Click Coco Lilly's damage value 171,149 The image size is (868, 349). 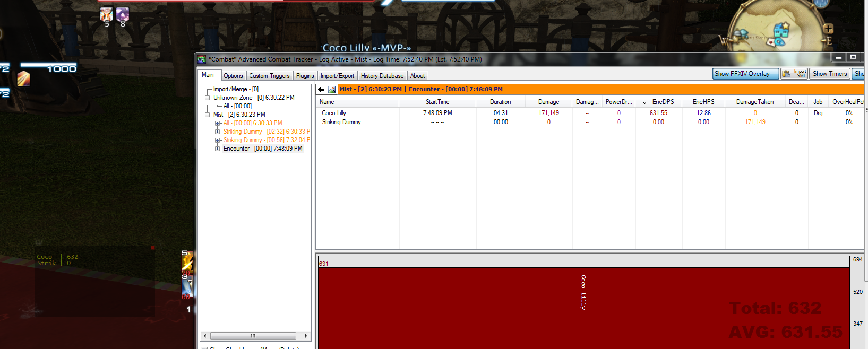(x=548, y=113)
